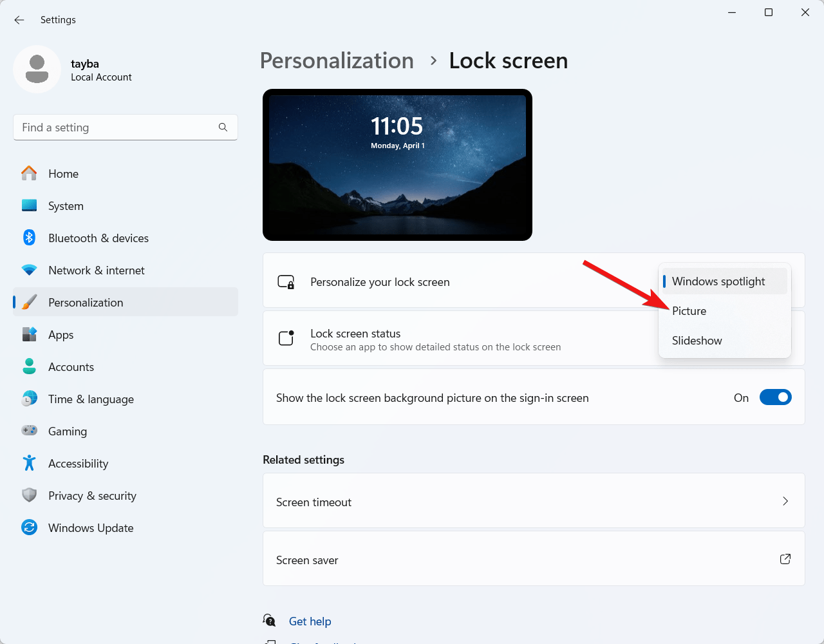
Task: Go to Time & language settings
Action: [91, 399]
